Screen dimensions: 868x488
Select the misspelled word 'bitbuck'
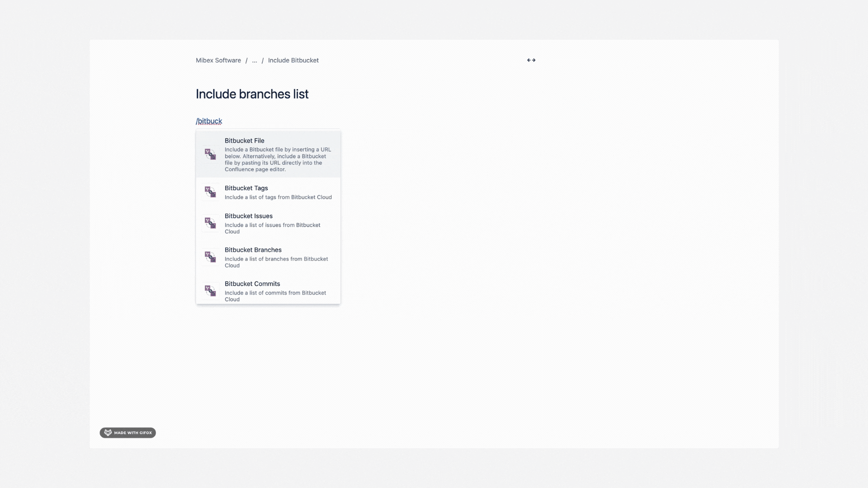pos(211,121)
